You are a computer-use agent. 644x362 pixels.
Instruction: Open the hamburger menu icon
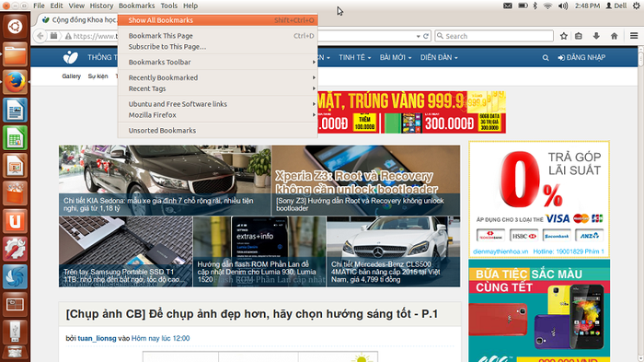coord(634,36)
